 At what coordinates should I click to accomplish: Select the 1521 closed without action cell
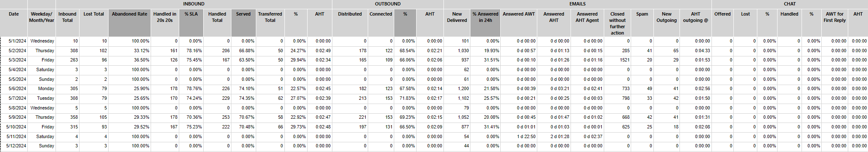coord(617,60)
